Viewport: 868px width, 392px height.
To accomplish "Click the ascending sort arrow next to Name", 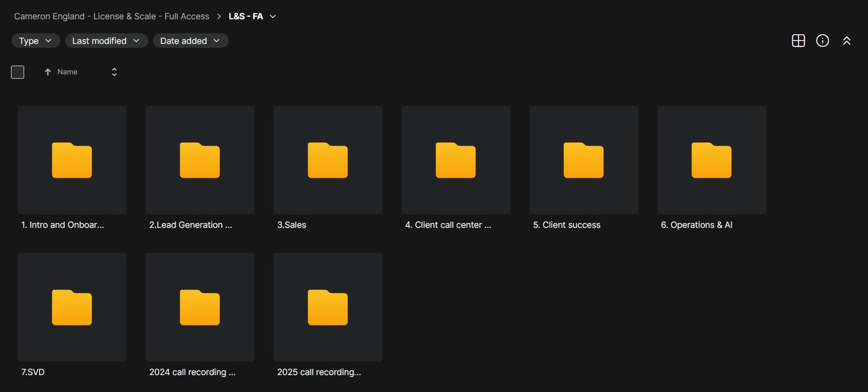I will tap(47, 72).
